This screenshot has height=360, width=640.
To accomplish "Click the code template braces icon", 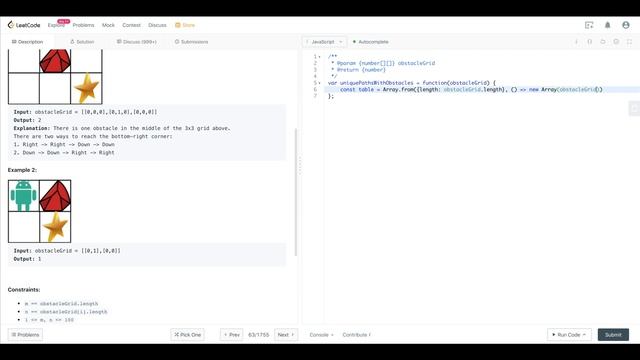I will pos(589,42).
